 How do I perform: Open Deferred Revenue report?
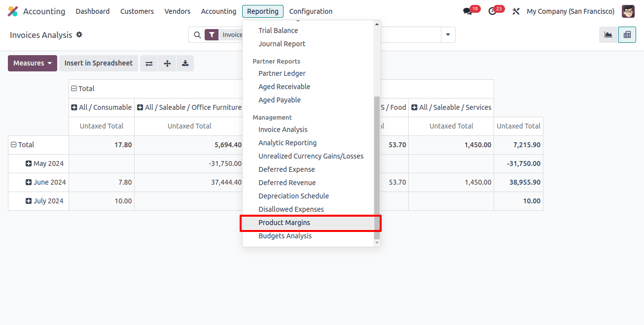pos(308,183)
